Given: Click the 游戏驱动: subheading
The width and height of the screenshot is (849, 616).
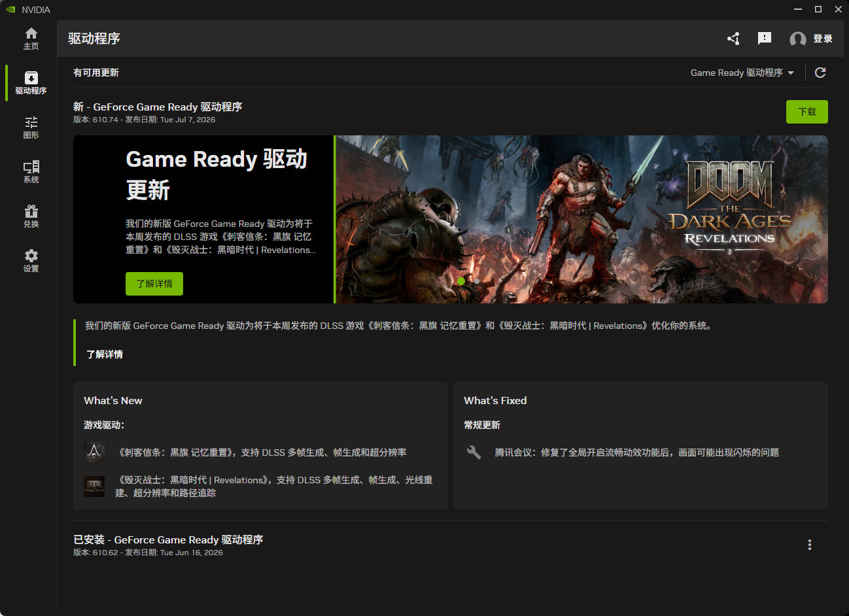Looking at the screenshot, I should point(104,425).
